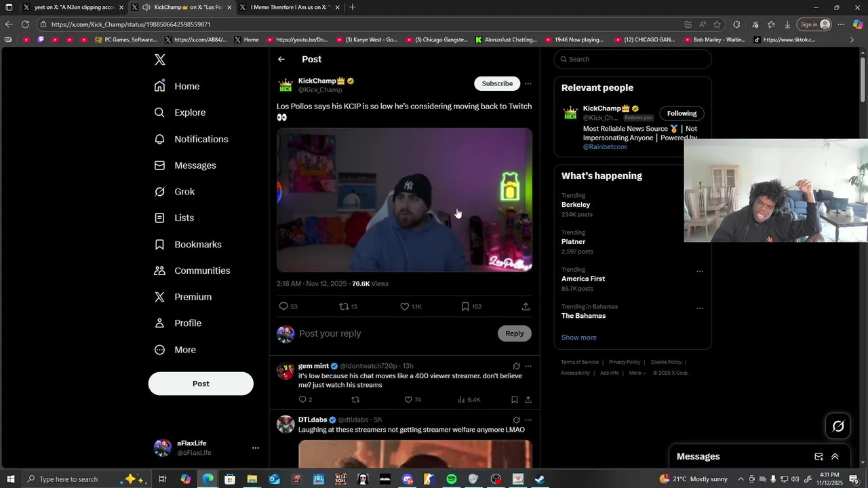Go to Home in sidebar
The height and width of the screenshot is (488, 868).
coord(177,86)
